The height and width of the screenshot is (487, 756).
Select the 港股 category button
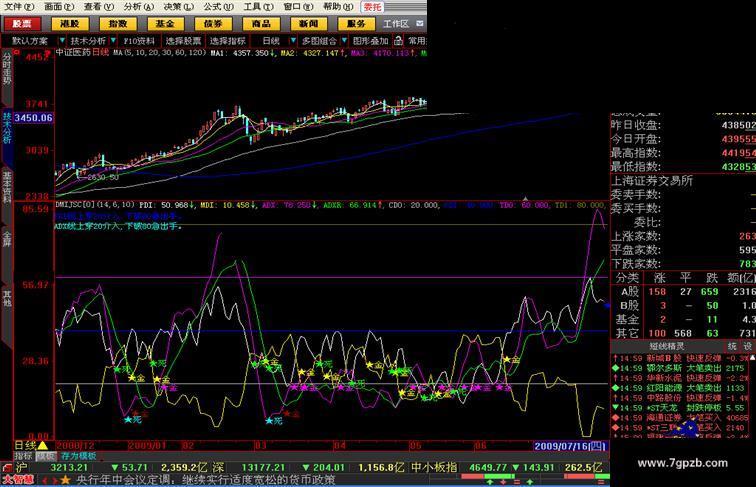click(x=70, y=24)
